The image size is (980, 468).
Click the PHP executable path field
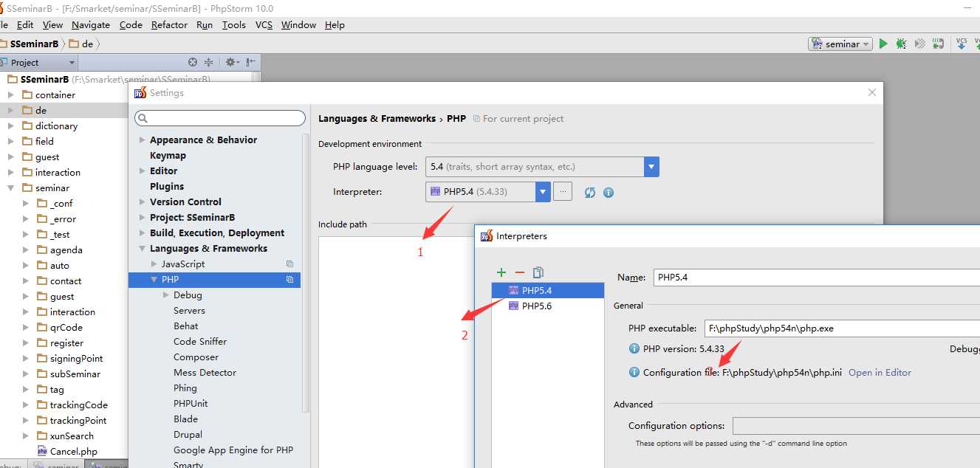click(x=840, y=328)
